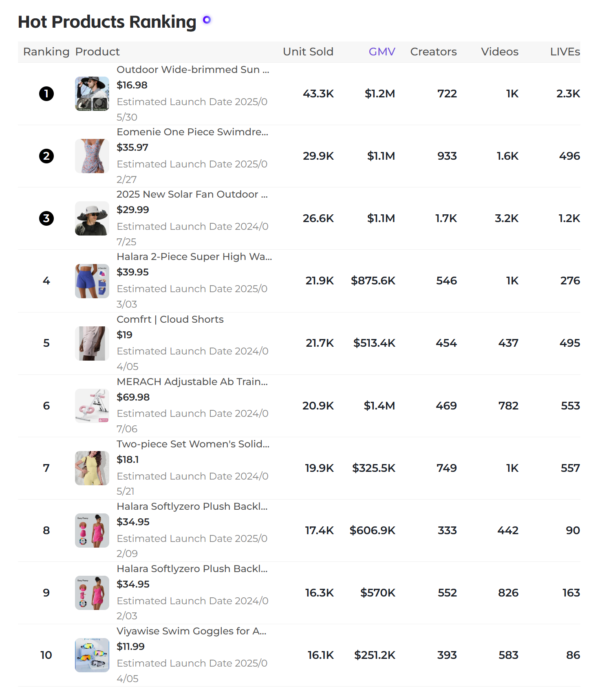The height and width of the screenshot is (700, 600).
Task: Click the rank 2 black badge icon
Action: [46, 156]
